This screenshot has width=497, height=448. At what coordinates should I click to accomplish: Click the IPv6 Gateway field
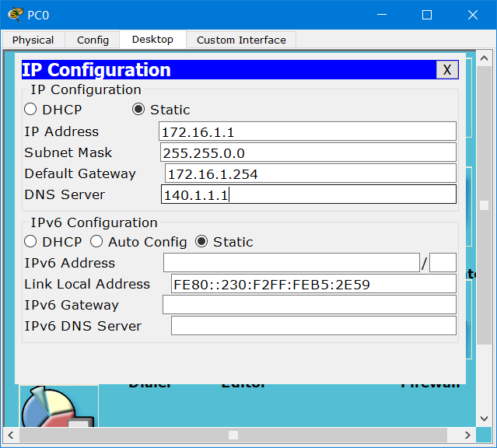coord(310,305)
